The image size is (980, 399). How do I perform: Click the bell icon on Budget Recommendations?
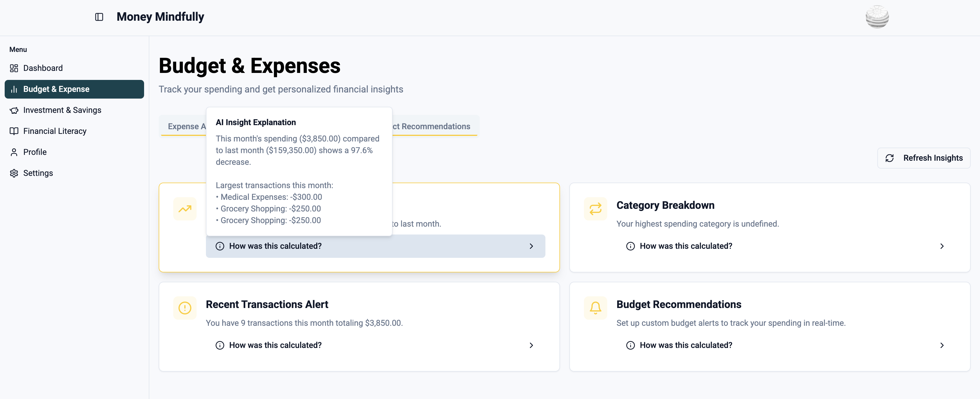(x=595, y=308)
